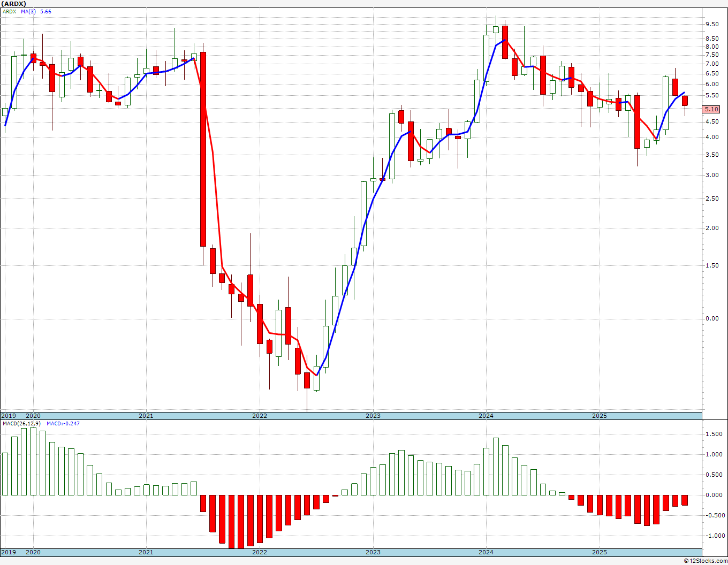Click the 0.000 MACD axis label
The image size is (728, 565).
tap(714, 495)
